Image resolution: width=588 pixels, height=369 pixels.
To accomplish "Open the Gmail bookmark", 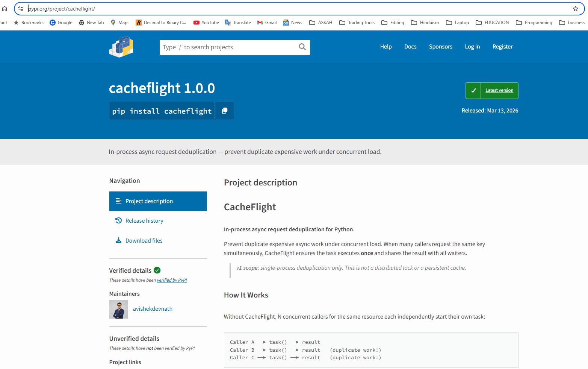I will point(267,22).
